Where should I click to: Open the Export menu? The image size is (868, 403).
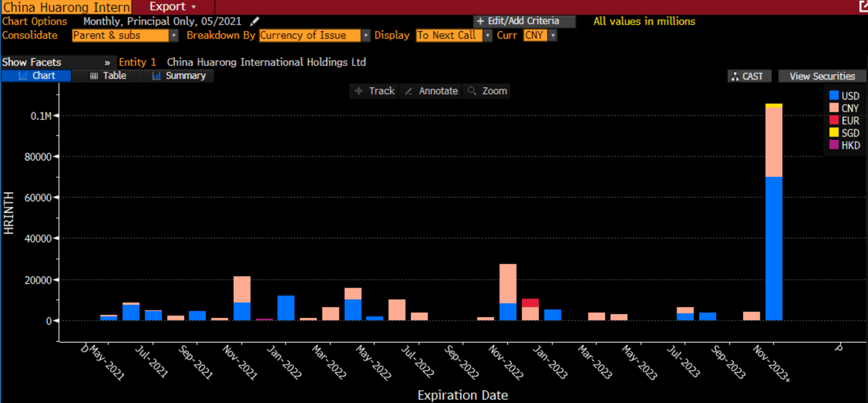(173, 7)
